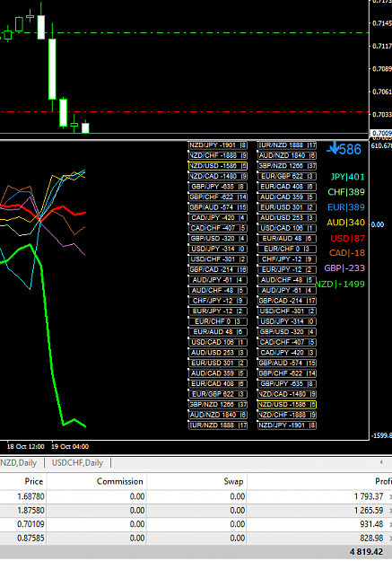Image resolution: width=392 pixels, height=561 pixels.
Task: Click NZD/CAD -1480 in the left pair list
Action: (218, 177)
